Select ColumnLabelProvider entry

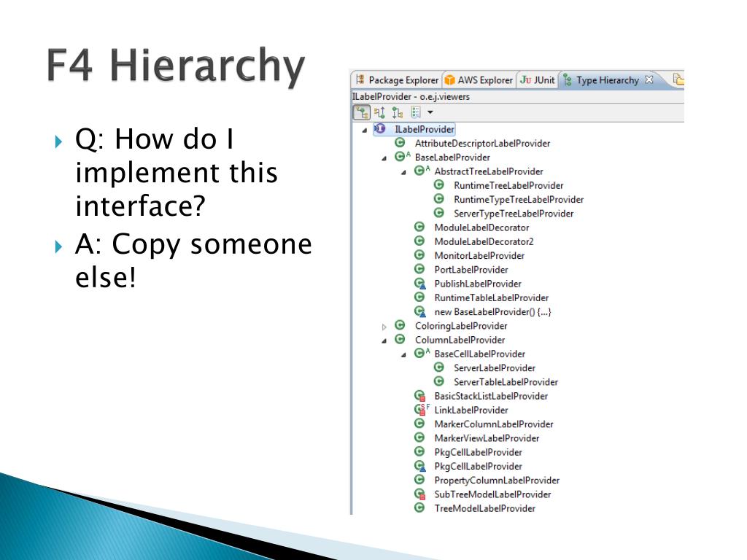pos(460,340)
